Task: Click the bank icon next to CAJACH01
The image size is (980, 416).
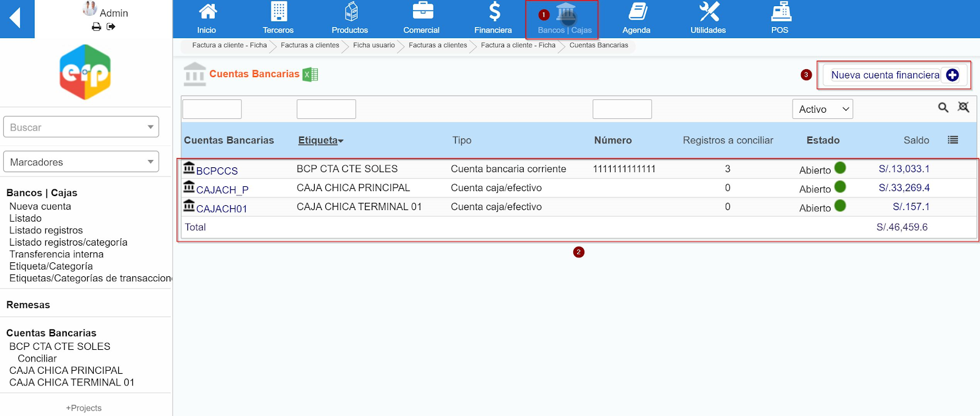Action: tap(189, 205)
